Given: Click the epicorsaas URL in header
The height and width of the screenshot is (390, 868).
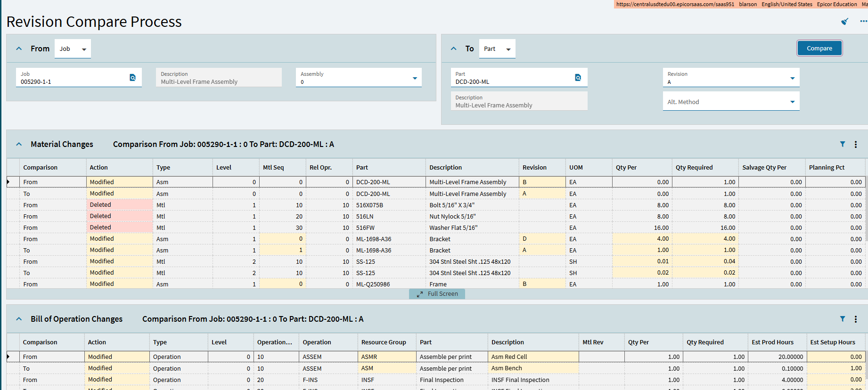Looking at the screenshot, I should (675, 4).
